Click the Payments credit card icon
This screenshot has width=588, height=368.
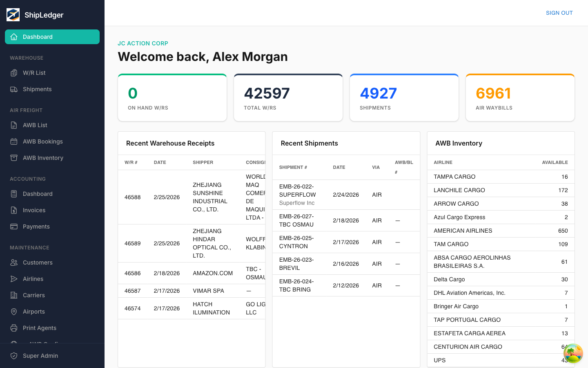(x=14, y=227)
